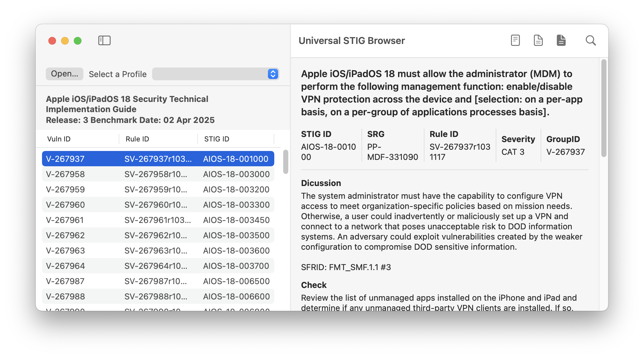Click the vulnerability list scrollbar
The image size is (644, 358).
point(285,162)
